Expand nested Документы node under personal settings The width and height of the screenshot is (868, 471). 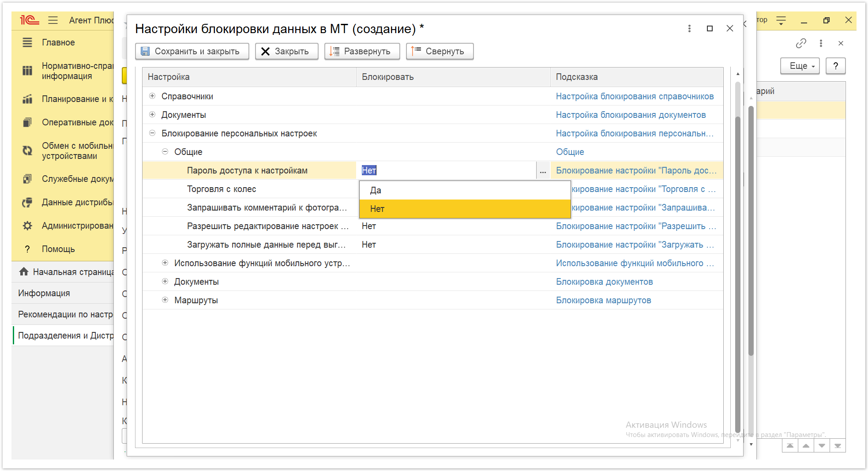tap(165, 281)
